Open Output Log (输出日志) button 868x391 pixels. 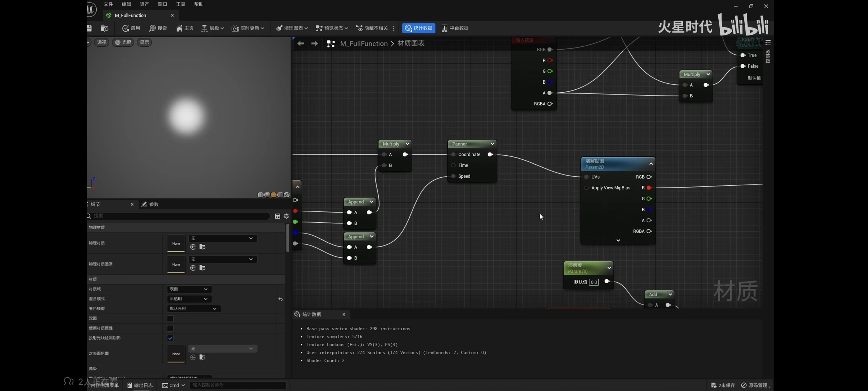click(140, 385)
